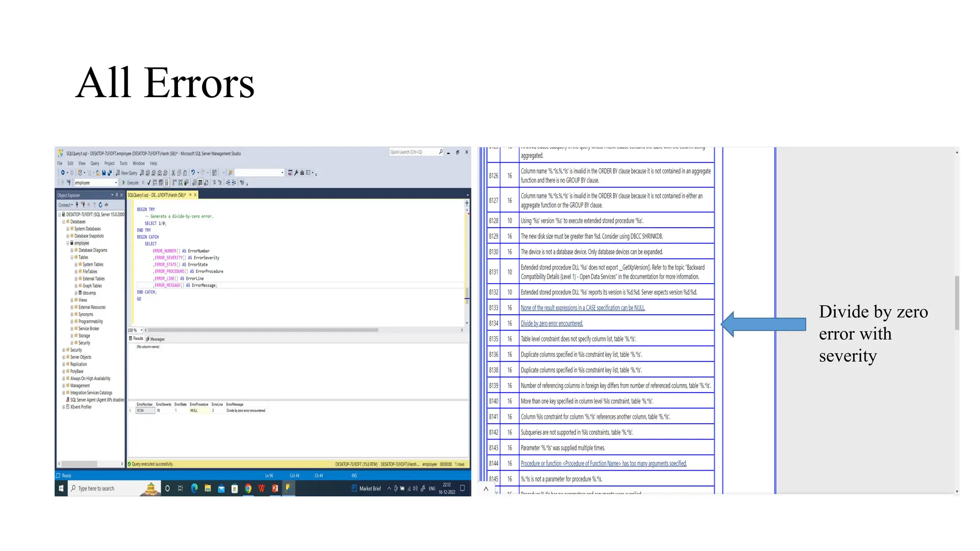Pin the Object Explorer panel
Screen dimensions: 980x551
tap(117, 195)
